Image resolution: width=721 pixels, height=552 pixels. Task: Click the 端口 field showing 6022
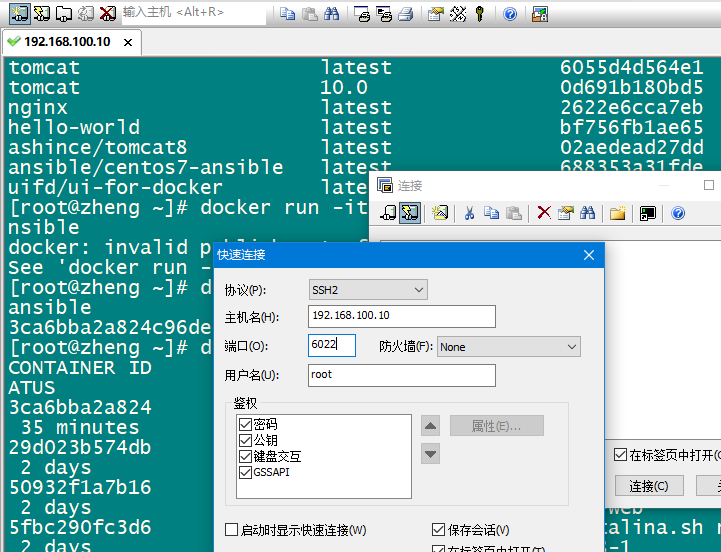(332, 345)
